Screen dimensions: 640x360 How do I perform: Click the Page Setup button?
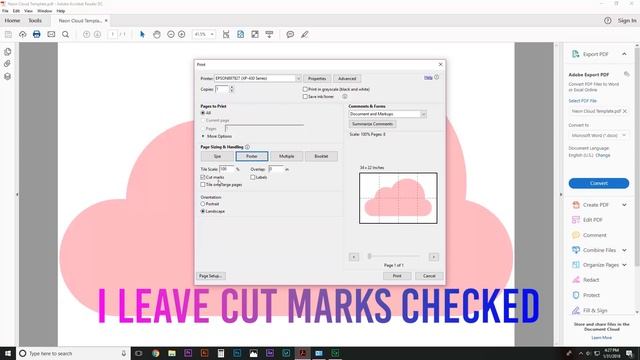point(211,276)
